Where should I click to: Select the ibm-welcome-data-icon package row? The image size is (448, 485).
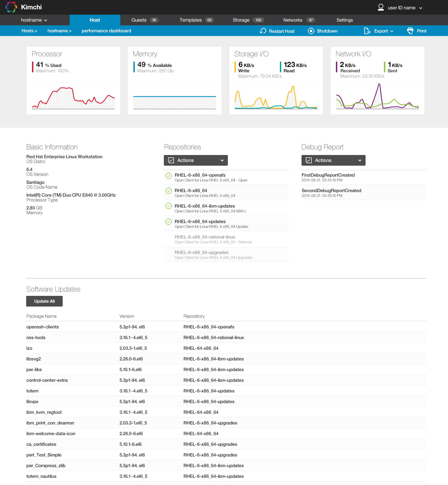coord(226,434)
